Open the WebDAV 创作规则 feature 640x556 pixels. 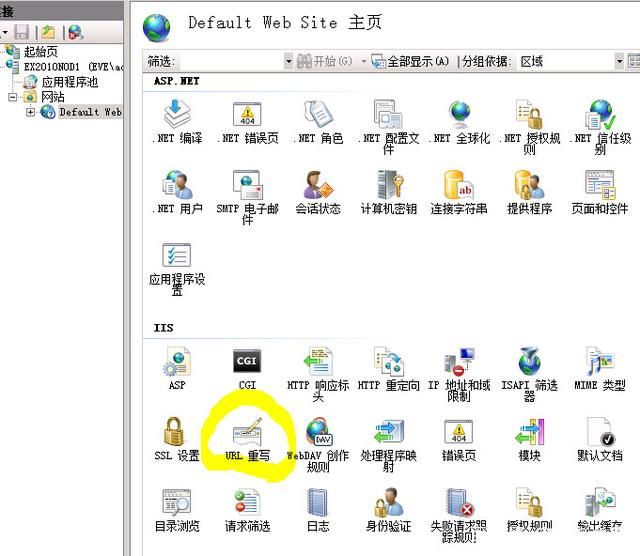pos(318,444)
